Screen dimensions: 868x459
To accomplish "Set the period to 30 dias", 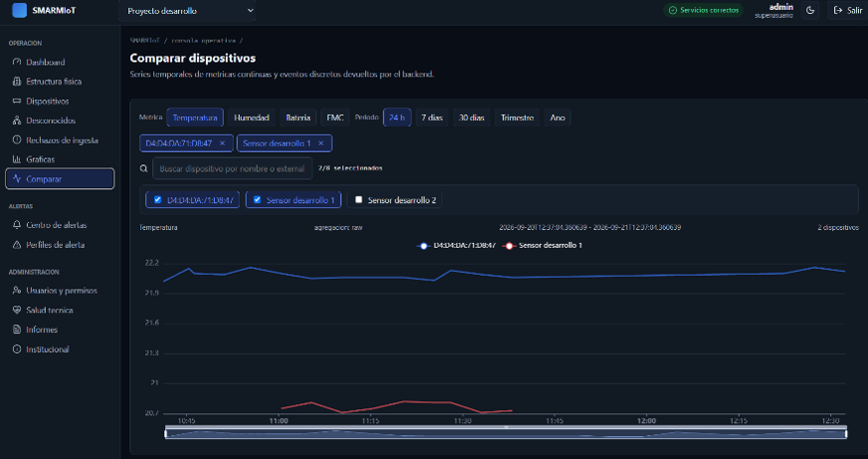I will [x=472, y=117].
